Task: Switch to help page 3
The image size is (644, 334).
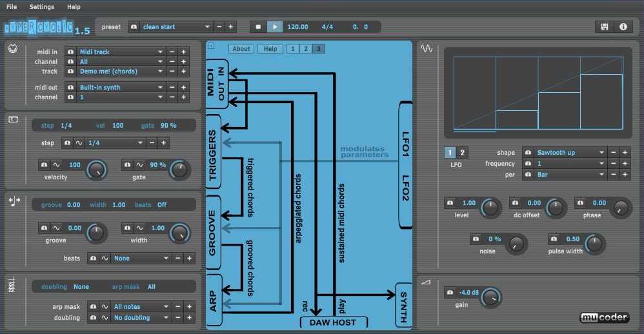Action: coord(318,49)
